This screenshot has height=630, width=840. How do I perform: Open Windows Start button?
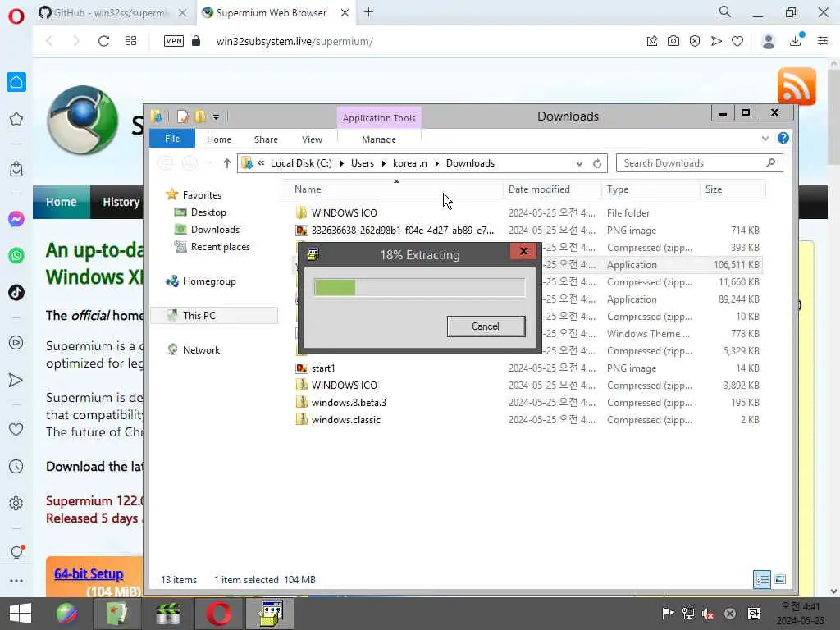[21, 614]
